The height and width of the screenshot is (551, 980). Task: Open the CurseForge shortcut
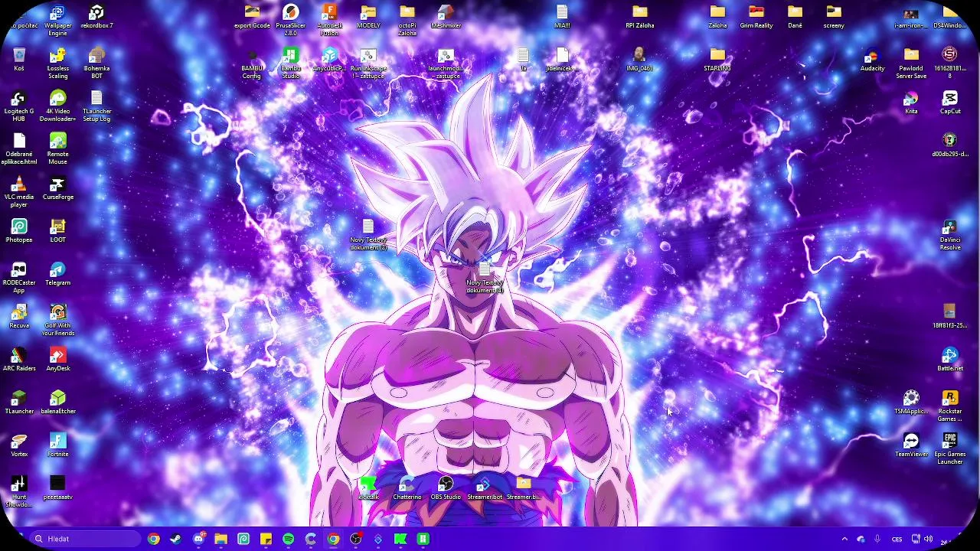(57, 188)
